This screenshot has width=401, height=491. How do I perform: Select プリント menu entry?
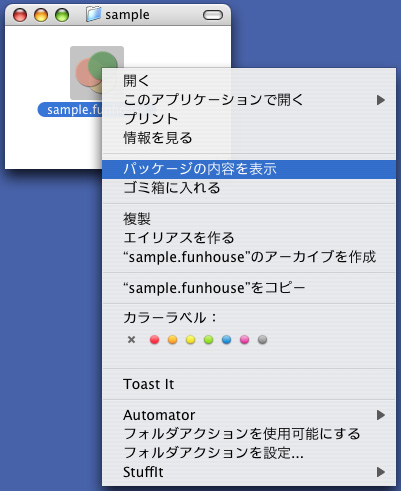[x=249, y=119]
